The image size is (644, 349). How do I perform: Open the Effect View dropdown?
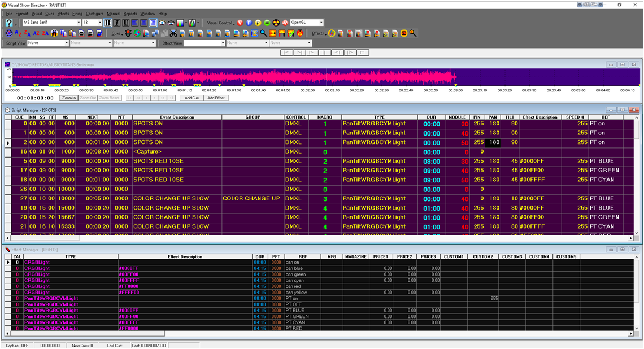(223, 43)
